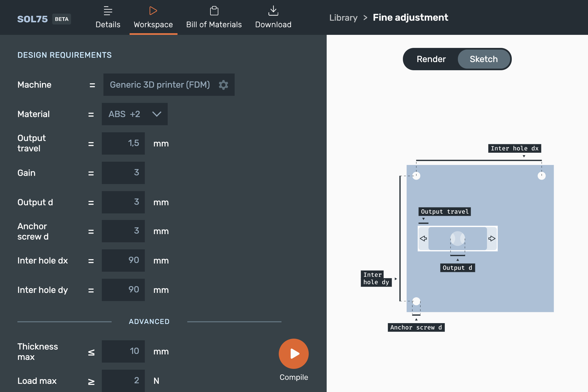The height and width of the screenshot is (392, 588).
Task: Switch view to Sketch mode
Action: 483,59
